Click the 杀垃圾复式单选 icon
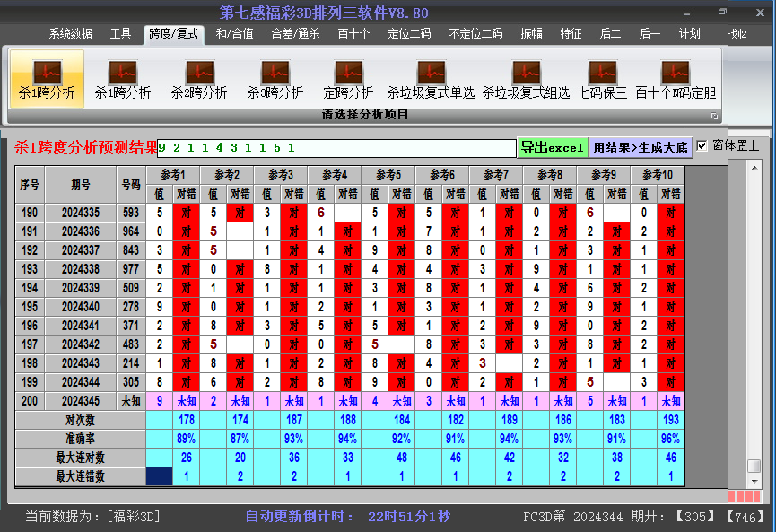The width and height of the screenshot is (776, 532). (431, 79)
